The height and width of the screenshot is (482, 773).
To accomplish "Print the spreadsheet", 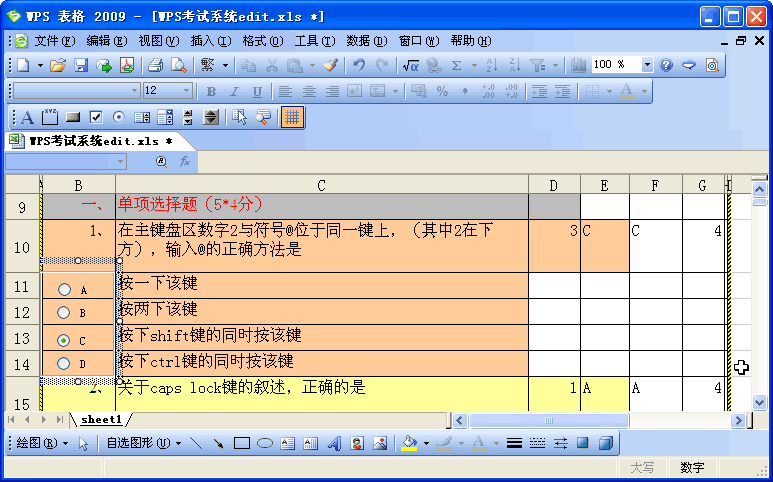I will click(x=155, y=65).
